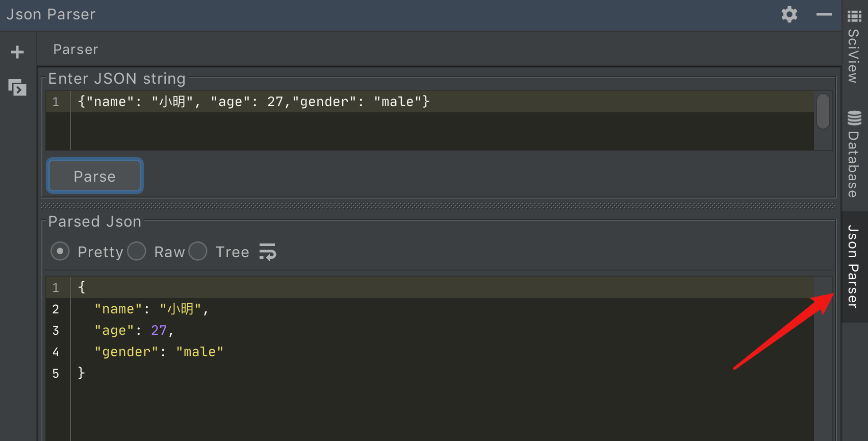Click the "gender" line in parsed output
The image size is (868, 441).
coord(159,352)
